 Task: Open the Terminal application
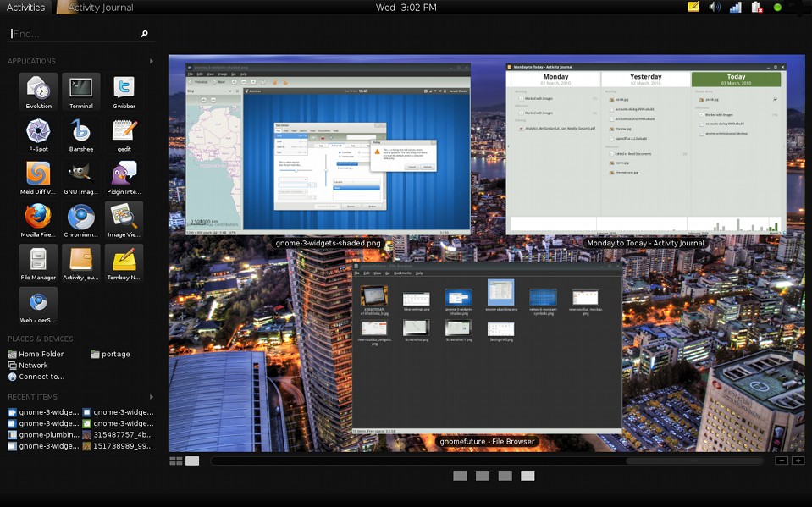coord(81,91)
